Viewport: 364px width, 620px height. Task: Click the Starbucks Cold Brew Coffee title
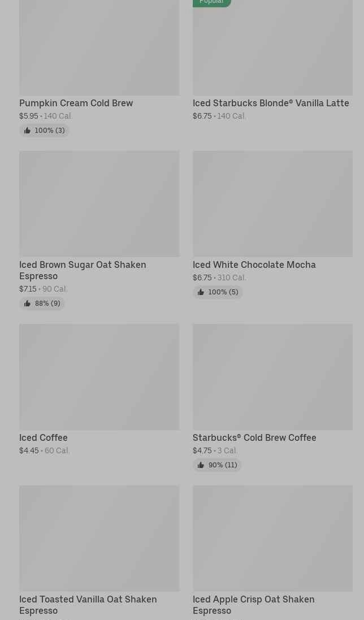click(x=254, y=437)
